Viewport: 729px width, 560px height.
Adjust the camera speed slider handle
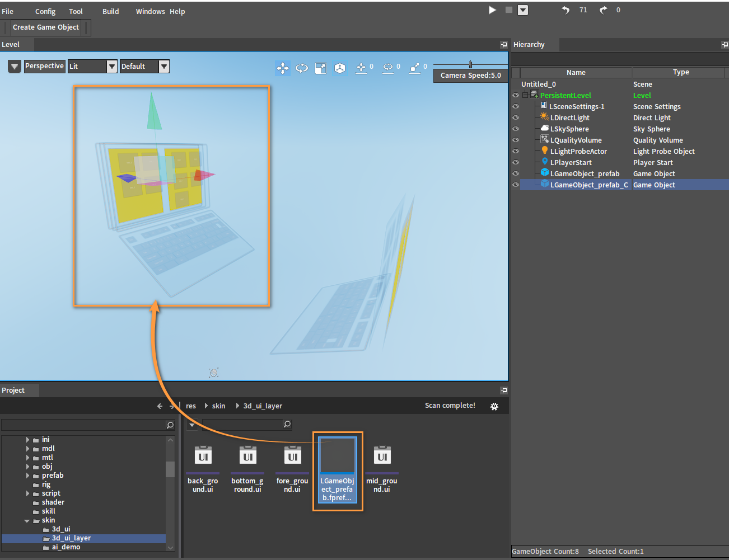470,64
